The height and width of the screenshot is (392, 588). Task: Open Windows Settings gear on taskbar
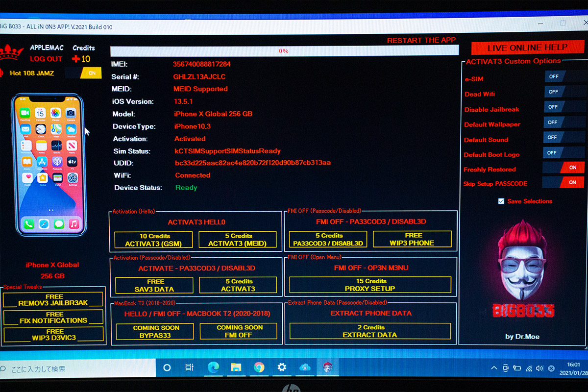pos(282,367)
